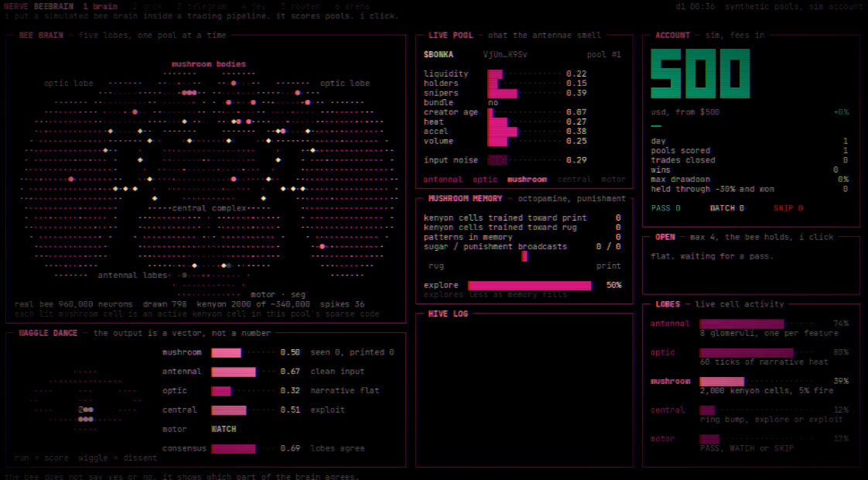Click the 'mushroom bodies' label in brain diagram
868x480 pixels.
[x=209, y=64]
